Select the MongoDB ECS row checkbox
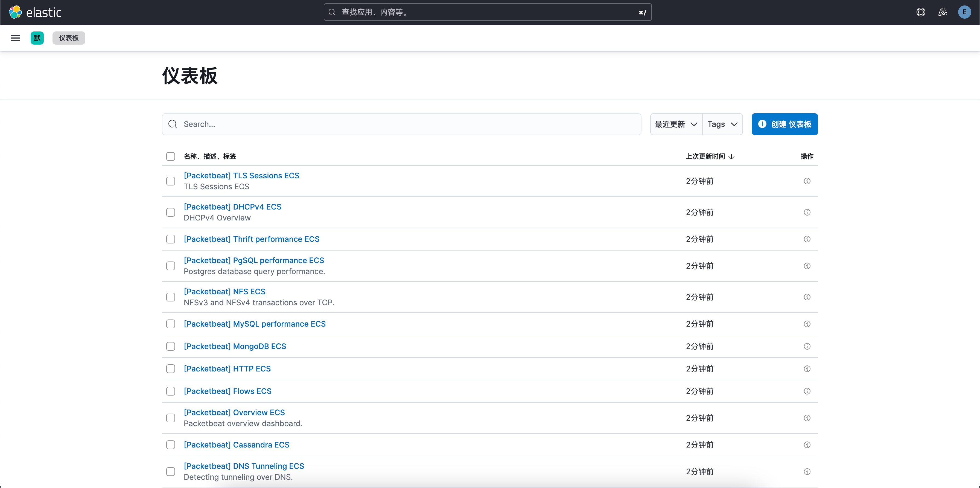The image size is (980, 488). [170, 346]
